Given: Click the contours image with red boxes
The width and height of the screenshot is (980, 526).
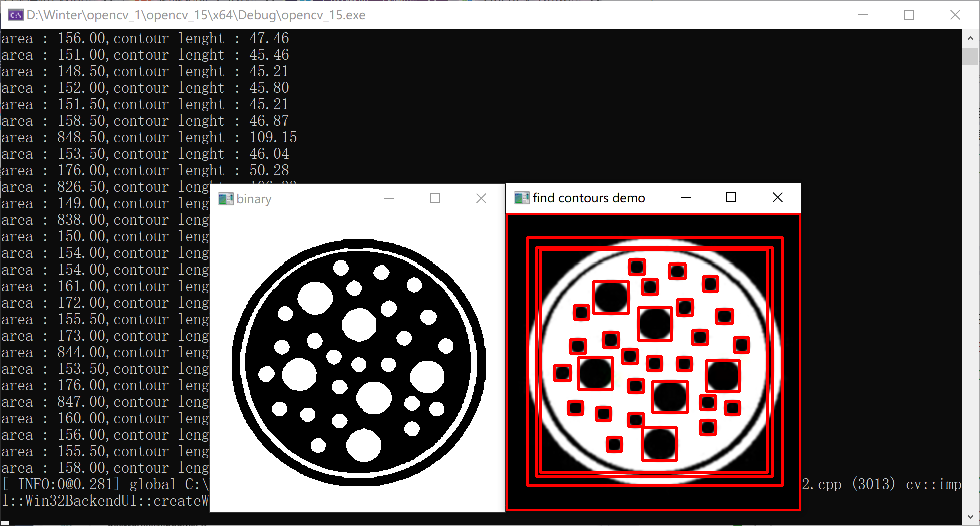Looking at the screenshot, I should click(654, 363).
